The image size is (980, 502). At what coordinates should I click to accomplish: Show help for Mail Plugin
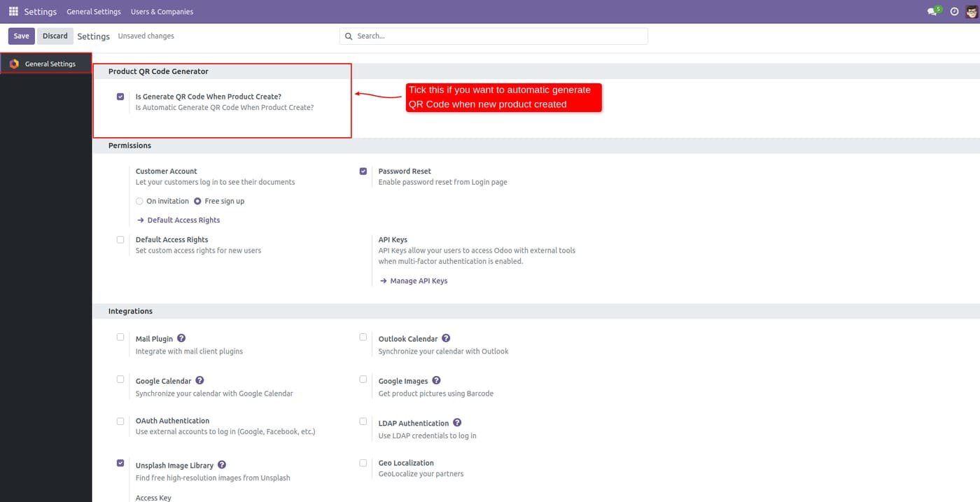click(x=181, y=338)
